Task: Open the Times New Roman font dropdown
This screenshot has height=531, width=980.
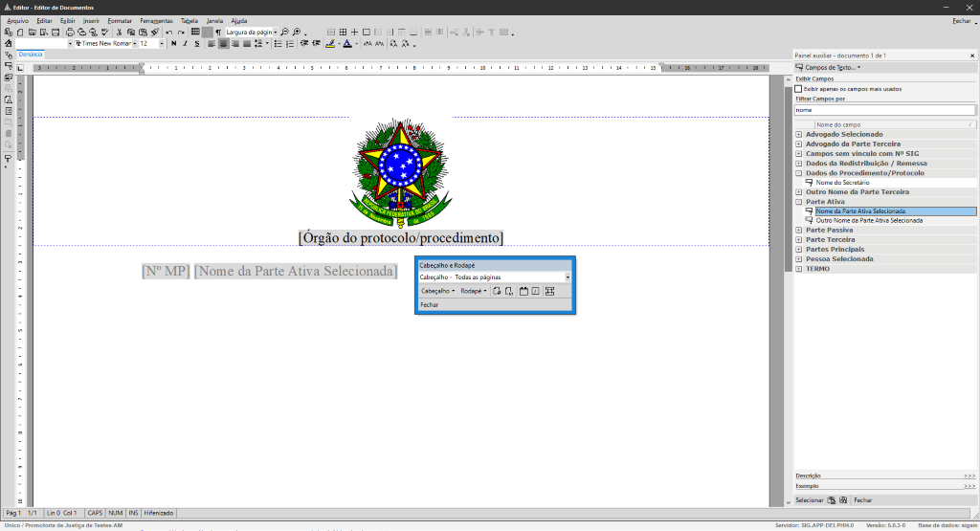Action: click(134, 44)
